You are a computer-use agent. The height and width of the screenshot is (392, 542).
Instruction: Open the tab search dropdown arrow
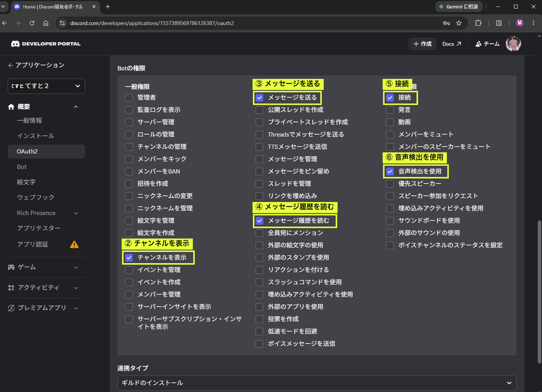(x=3, y=7)
